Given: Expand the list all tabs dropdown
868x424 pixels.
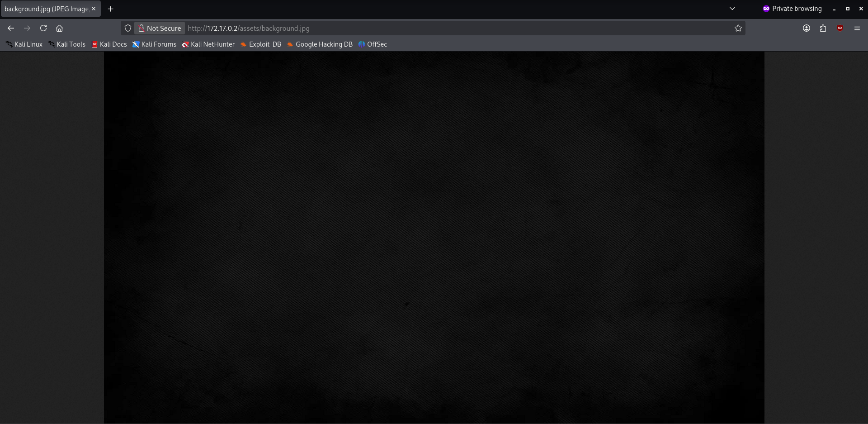Looking at the screenshot, I should coord(732,9).
